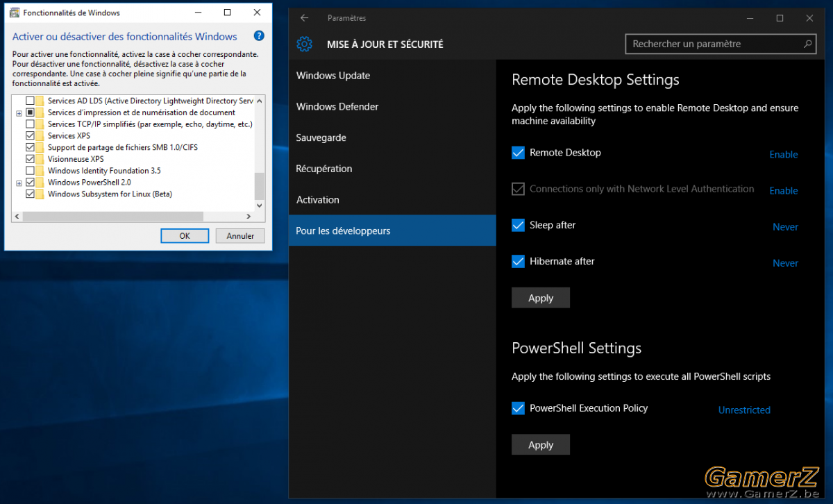Uncheck Windows PowerShell 2.0 checkbox
Screen dimensions: 833x504
click(30, 183)
